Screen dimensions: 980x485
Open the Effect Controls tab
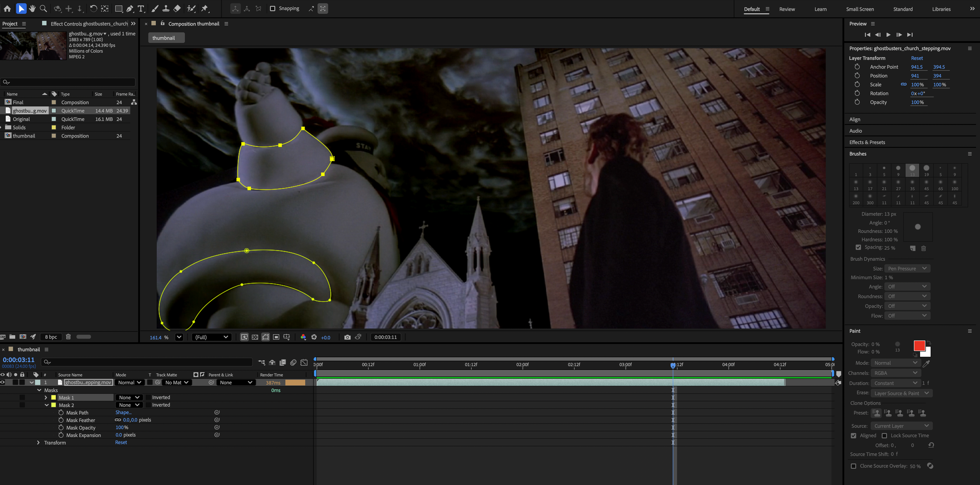tap(89, 24)
